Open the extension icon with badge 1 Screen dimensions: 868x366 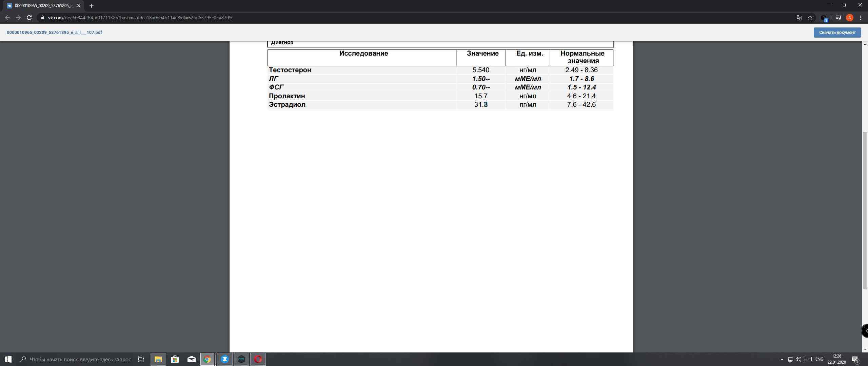(824, 18)
